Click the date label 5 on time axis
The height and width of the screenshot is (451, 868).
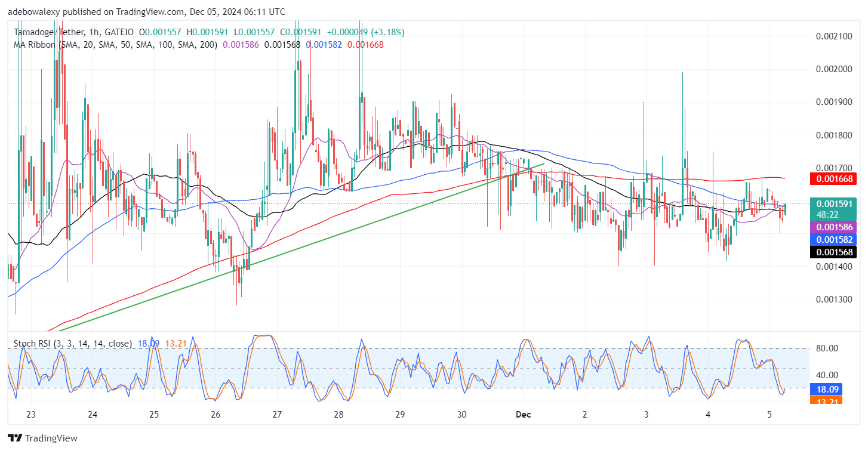point(769,414)
